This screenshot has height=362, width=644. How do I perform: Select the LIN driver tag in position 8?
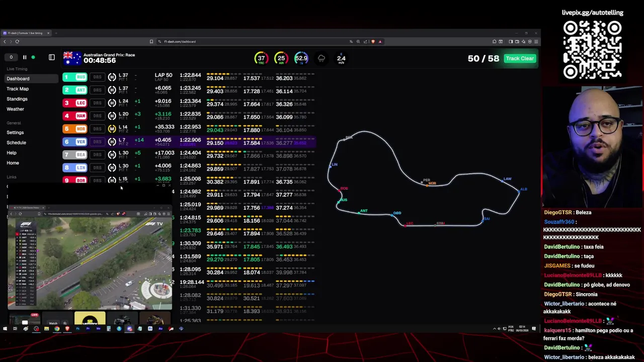tap(75, 167)
